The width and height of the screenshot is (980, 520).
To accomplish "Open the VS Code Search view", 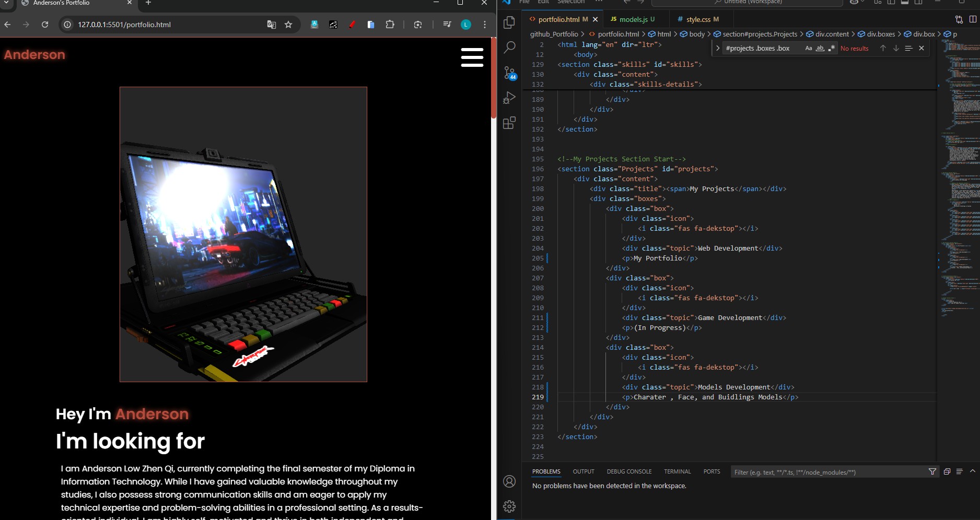I will pos(509,48).
